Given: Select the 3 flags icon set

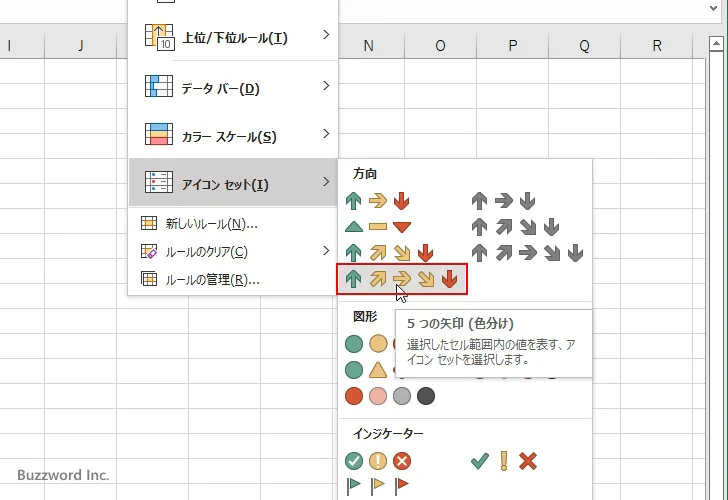Looking at the screenshot, I should pos(377,485).
